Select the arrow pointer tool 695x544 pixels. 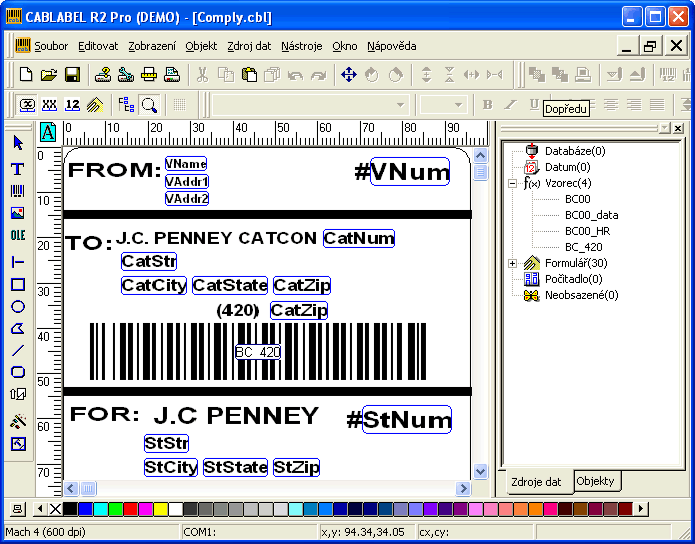click(x=18, y=143)
